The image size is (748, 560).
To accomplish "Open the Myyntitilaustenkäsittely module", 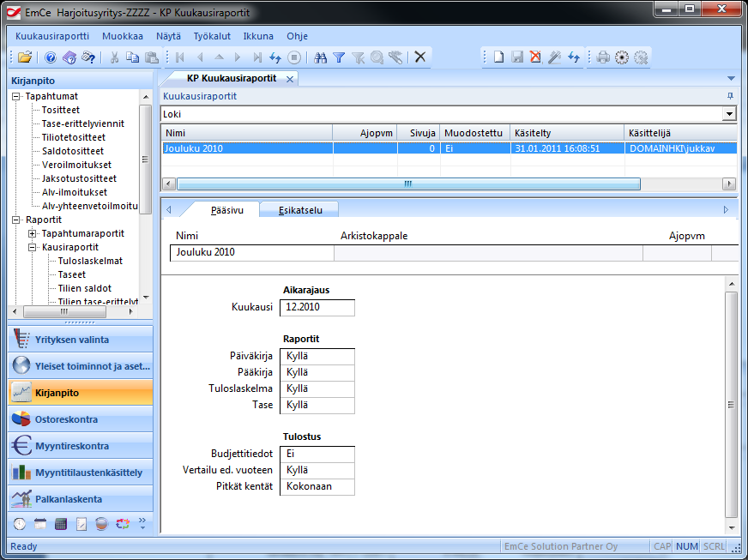I will point(81,473).
